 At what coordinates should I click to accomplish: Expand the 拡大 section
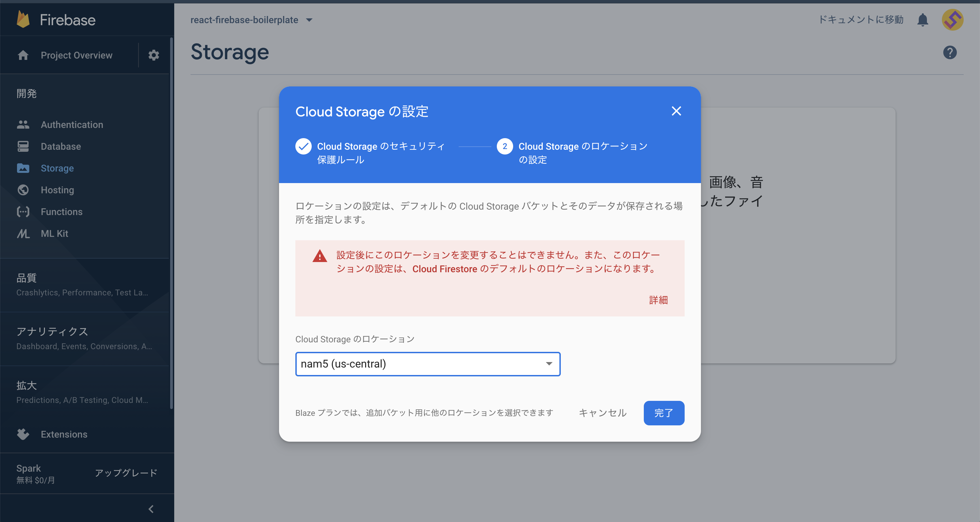[x=84, y=392]
